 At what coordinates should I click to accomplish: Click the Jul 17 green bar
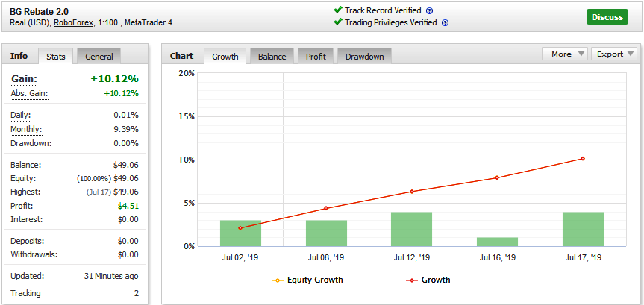[584, 229]
